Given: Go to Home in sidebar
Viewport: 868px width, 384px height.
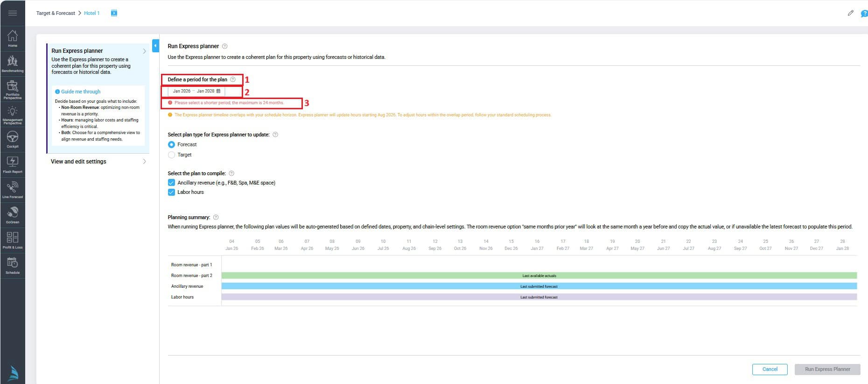Looking at the screenshot, I should pos(13,38).
